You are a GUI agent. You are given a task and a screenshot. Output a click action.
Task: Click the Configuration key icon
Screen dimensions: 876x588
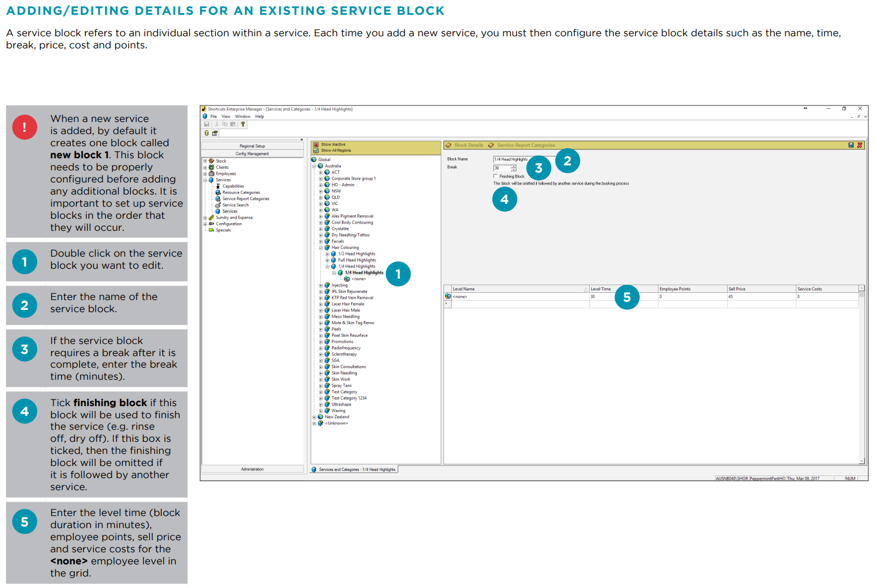[212, 224]
